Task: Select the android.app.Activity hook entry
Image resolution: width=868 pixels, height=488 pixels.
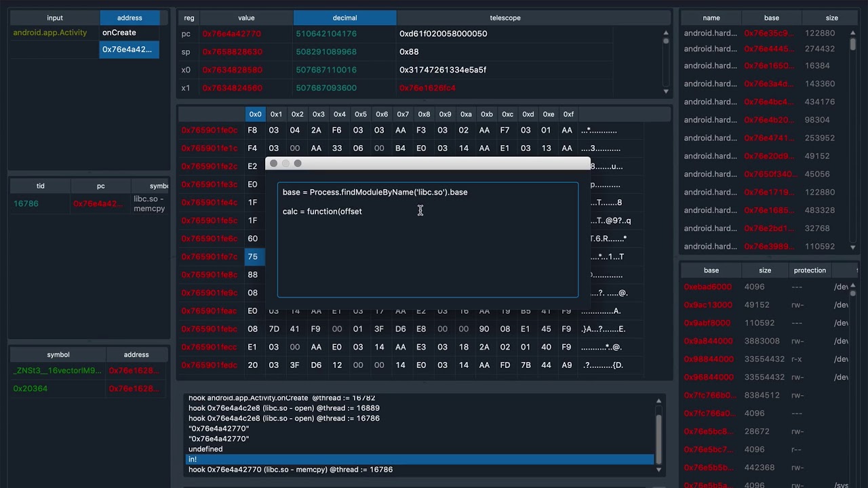Action: pyautogui.click(x=50, y=33)
